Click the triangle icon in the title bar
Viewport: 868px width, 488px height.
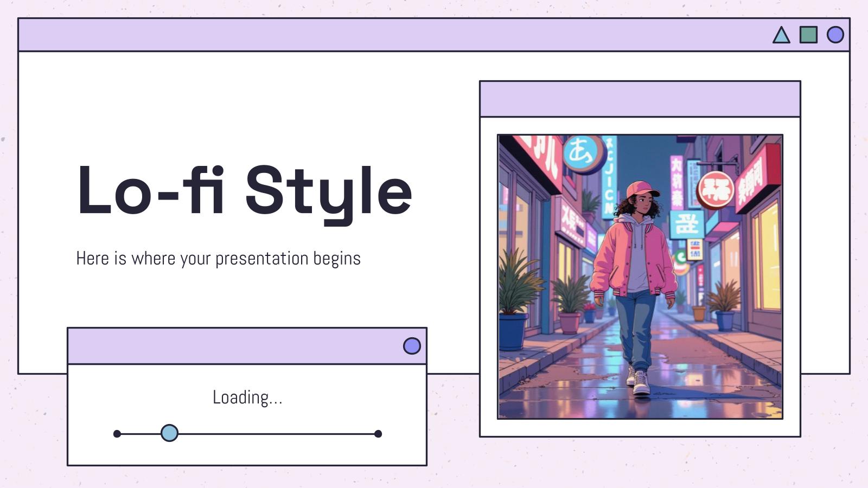[781, 36]
